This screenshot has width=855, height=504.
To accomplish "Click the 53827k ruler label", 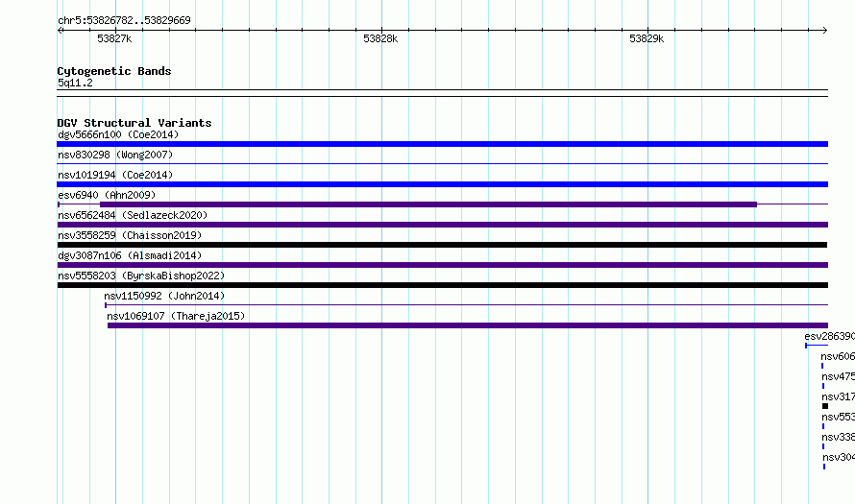I will click(x=114, y=38).
